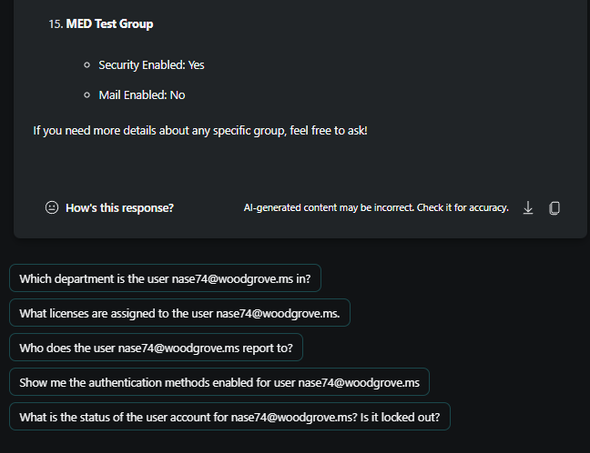This screenshot has width=590, height=453.
Task: Click the "If you need more details" sentence
Action: pyautogui.click(x=200, y=131)
